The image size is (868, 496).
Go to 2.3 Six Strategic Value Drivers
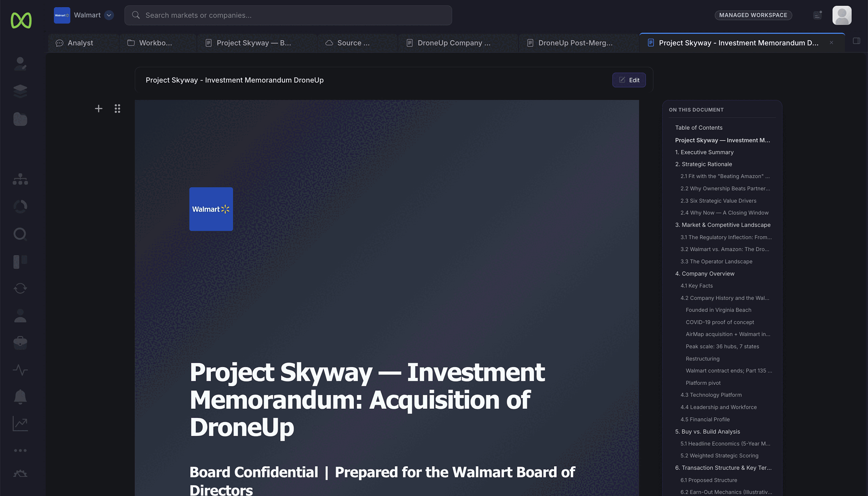tap(718, 201)
